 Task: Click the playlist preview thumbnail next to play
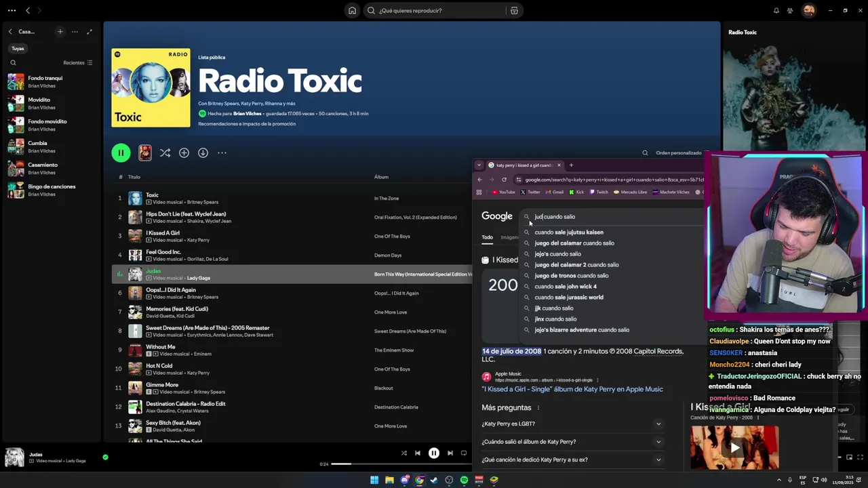pos(145,152)
